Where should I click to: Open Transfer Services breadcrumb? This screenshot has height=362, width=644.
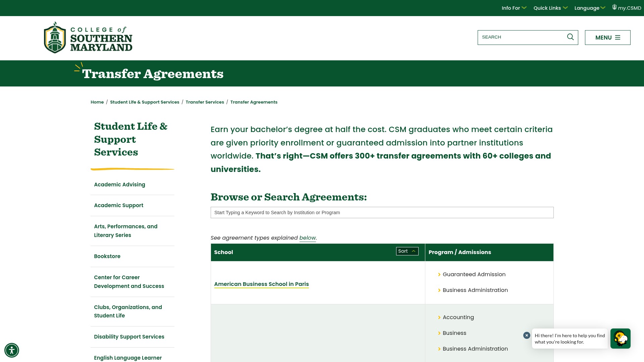tap(205, 102)
